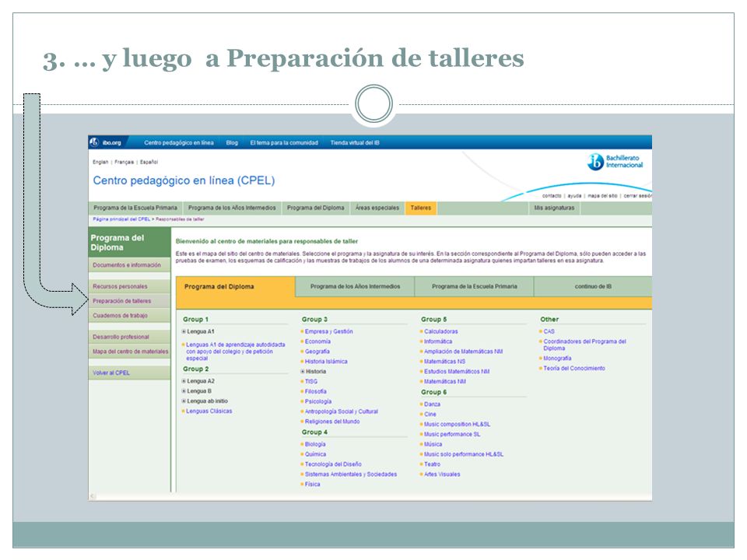Open Documentos e información in sidebar
The width and height of the screenshot is (747, 560).
[x=129, y=265]
